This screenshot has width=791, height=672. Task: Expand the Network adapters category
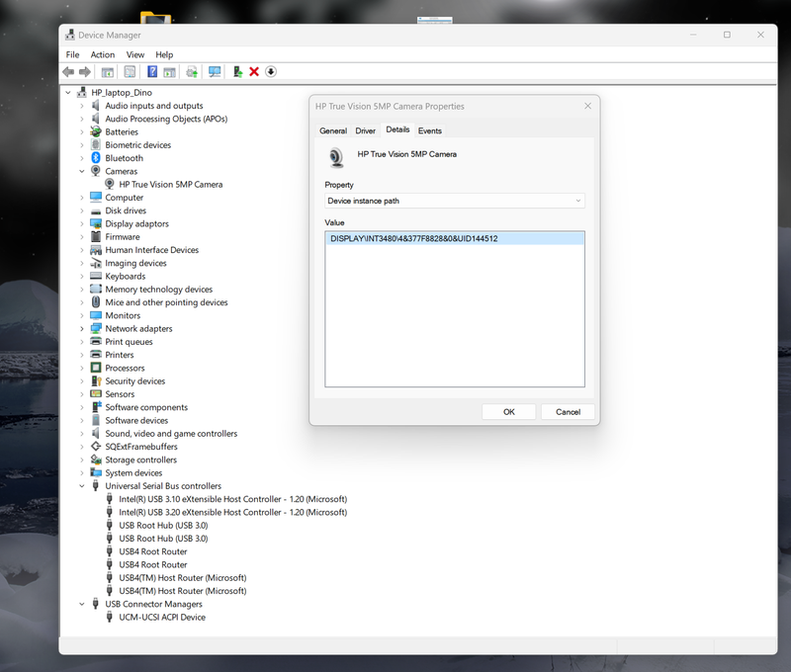click(82, 329)
